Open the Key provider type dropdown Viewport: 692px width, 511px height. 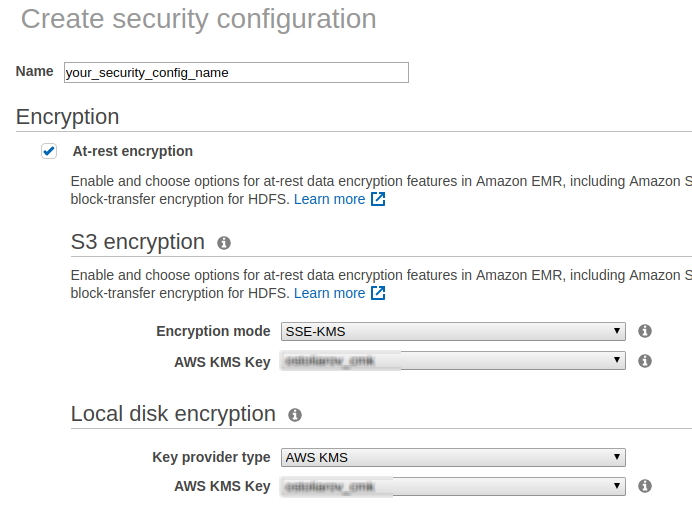click(x=453, y=457)
